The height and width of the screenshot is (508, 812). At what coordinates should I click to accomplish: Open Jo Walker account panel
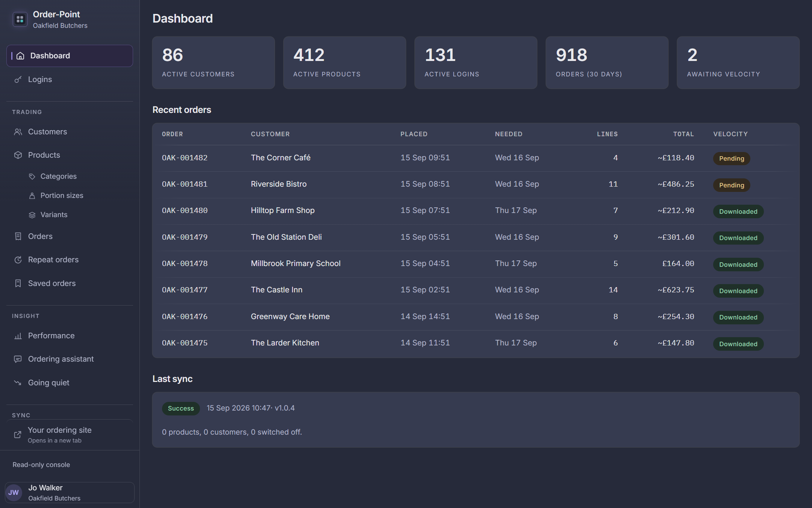click(x=70, y=493)
